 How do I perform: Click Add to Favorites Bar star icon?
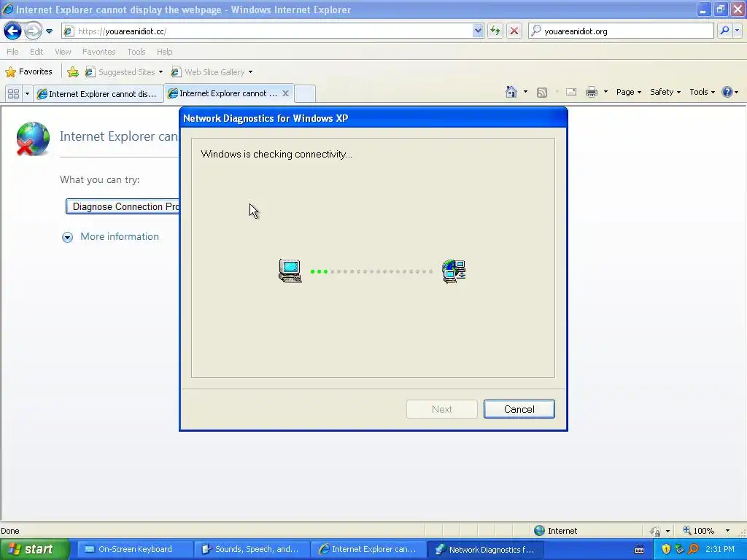click(73, 72)
